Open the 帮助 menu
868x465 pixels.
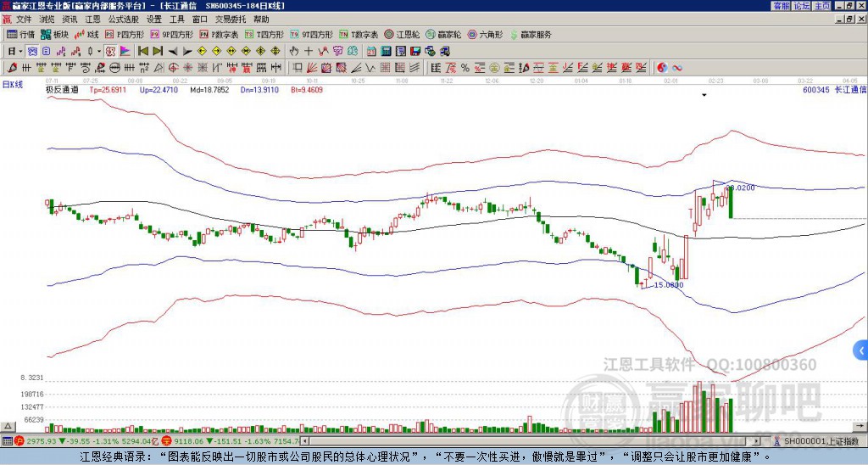click(261, 20)
